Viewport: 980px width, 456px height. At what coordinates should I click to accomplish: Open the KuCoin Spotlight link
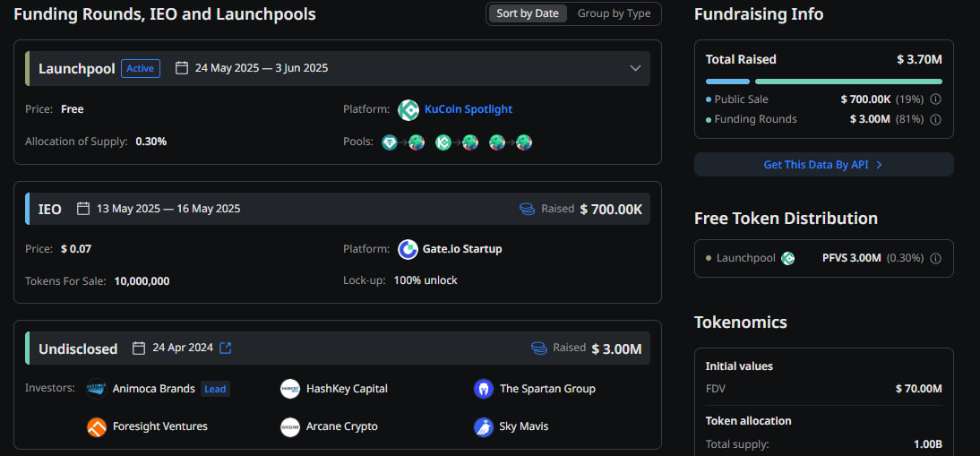469,109
